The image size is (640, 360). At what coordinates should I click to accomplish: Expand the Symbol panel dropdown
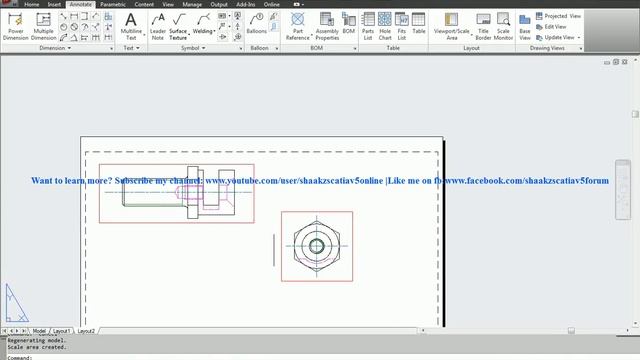193,48
